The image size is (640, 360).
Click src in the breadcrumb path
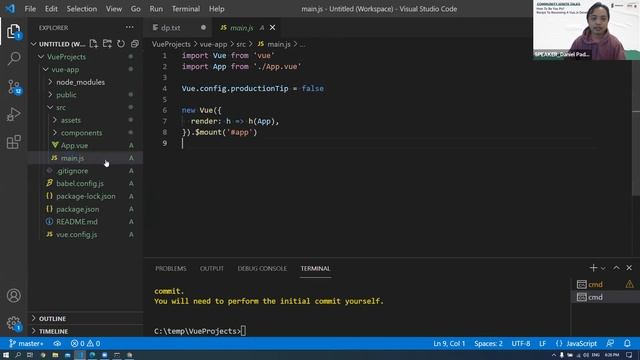click(x=241, y=44)
